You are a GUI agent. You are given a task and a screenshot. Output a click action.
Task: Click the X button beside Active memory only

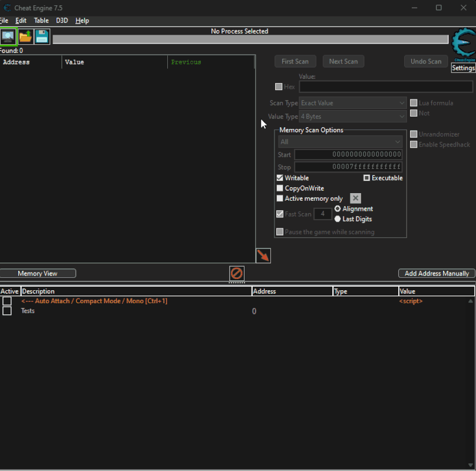(355, 198)
